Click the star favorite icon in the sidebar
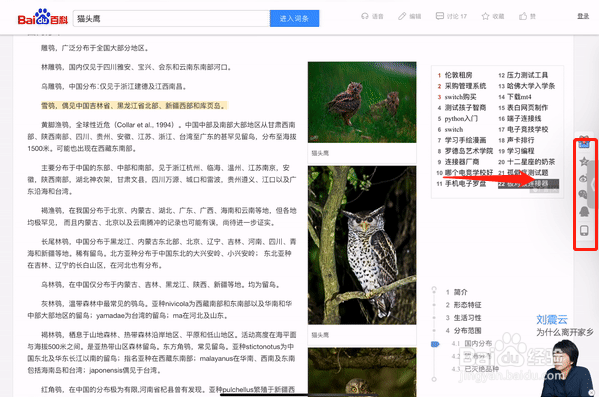599x397 pixels. 584,161
